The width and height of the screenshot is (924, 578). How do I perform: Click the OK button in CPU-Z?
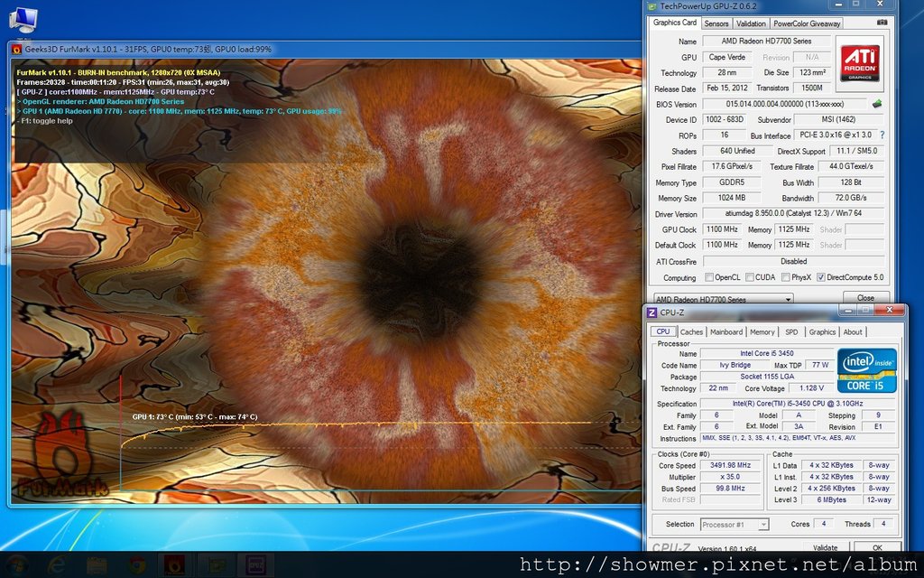[877, 548]
